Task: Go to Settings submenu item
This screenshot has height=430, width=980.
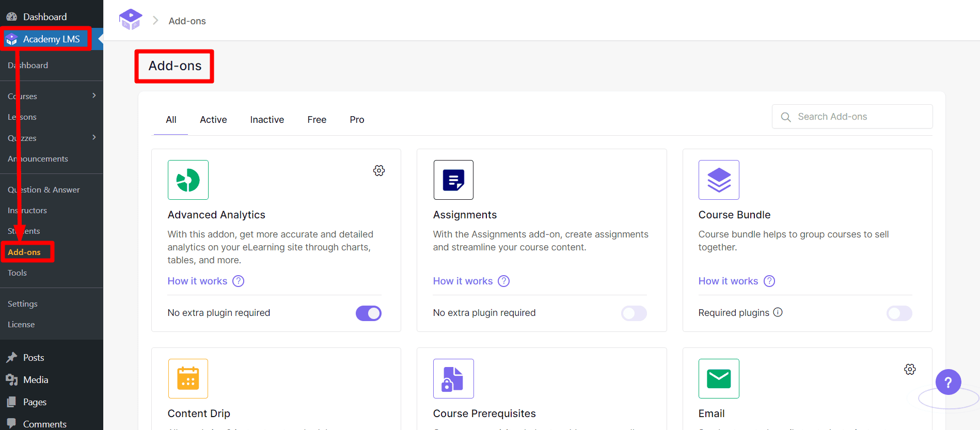Action: coord(23,304)
